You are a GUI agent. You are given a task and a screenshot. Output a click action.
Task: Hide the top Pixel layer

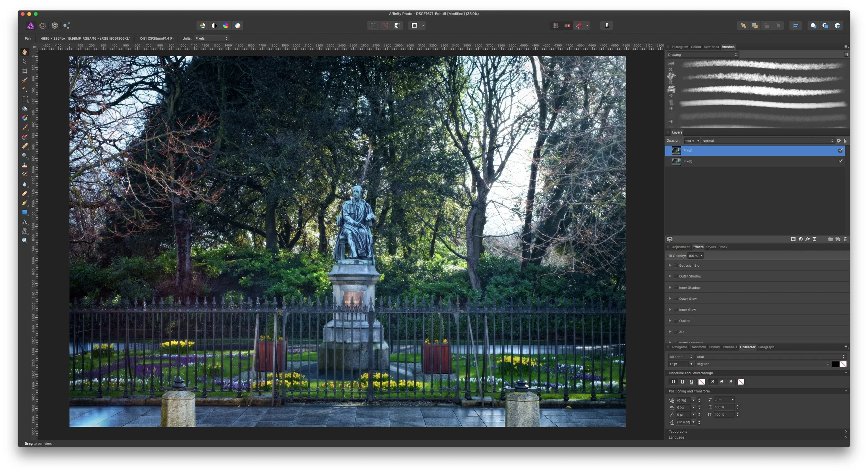coord(840,150)
